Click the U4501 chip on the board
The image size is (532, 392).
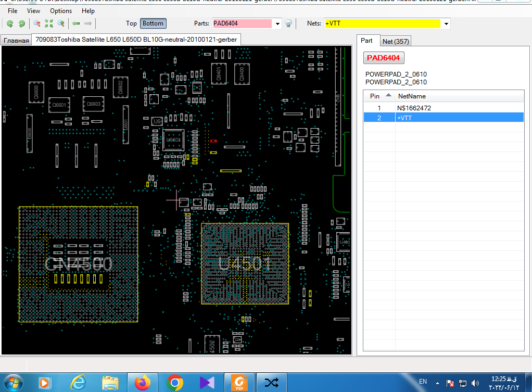245,263
